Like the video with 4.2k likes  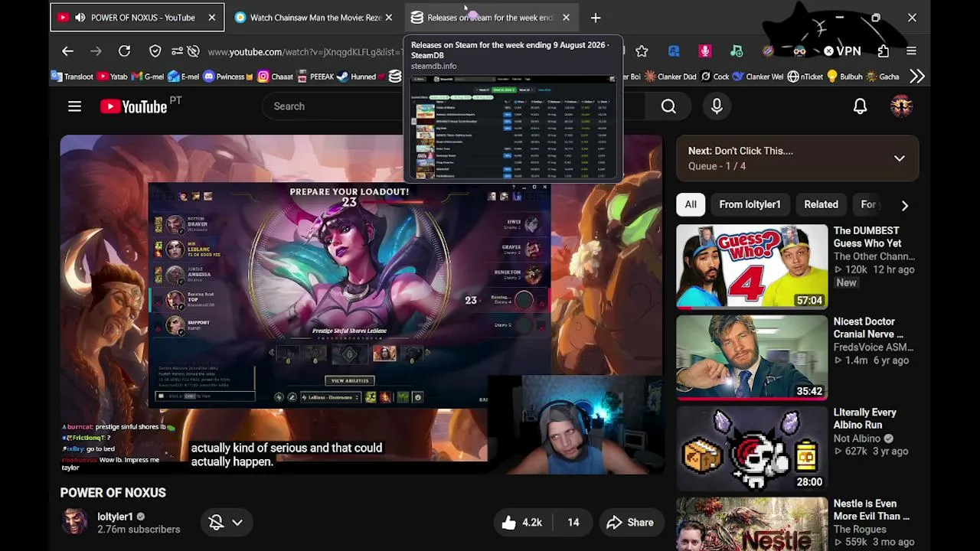click(522, 523)
